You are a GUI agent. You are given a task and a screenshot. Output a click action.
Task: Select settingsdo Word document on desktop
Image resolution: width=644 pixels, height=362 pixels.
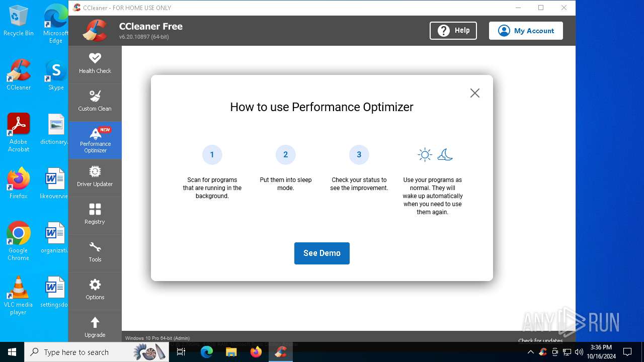click(55, 292)
